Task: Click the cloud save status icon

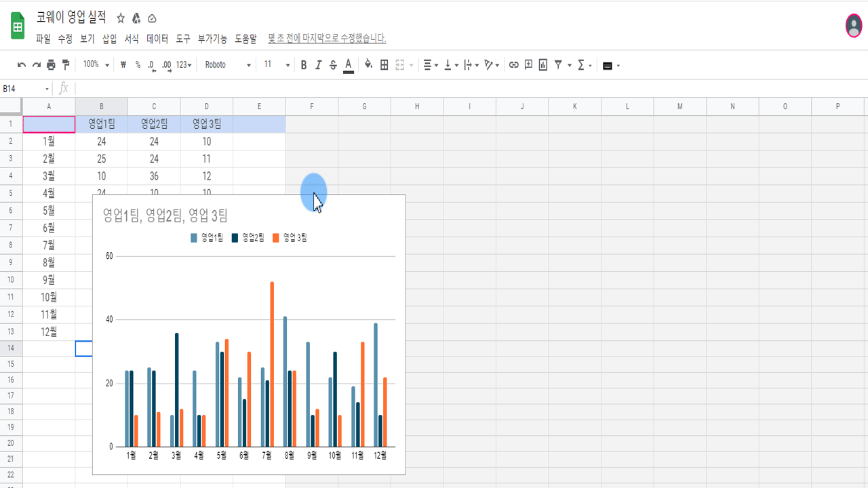Action: click(152, 18)
